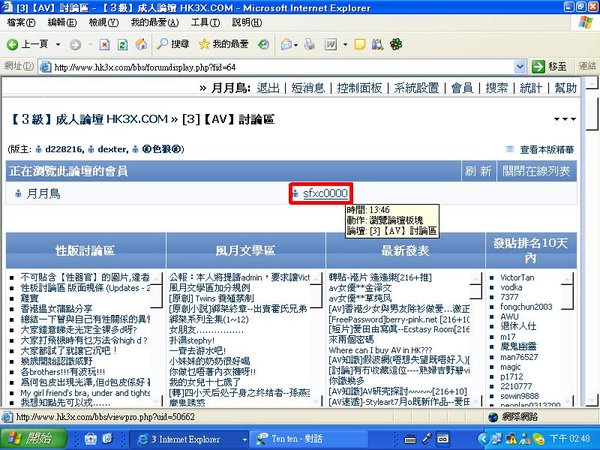Click the Mail envelope toolbar icon

[287, 44]
